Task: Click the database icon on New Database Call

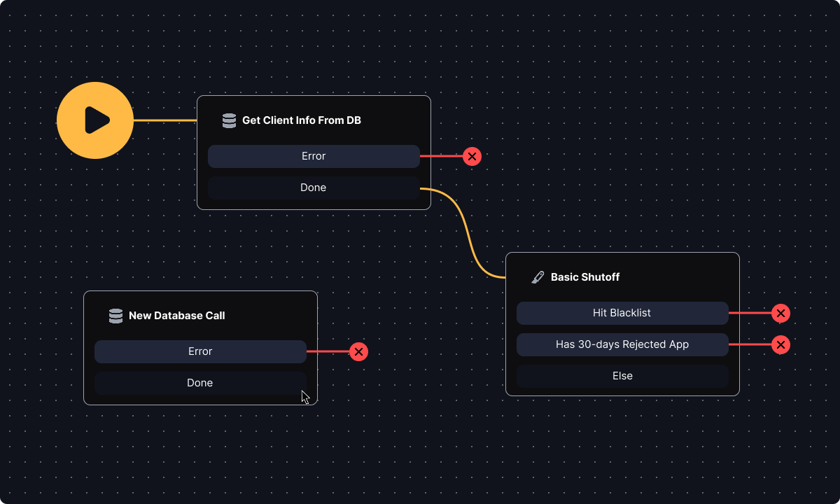Action: point(115,316)
